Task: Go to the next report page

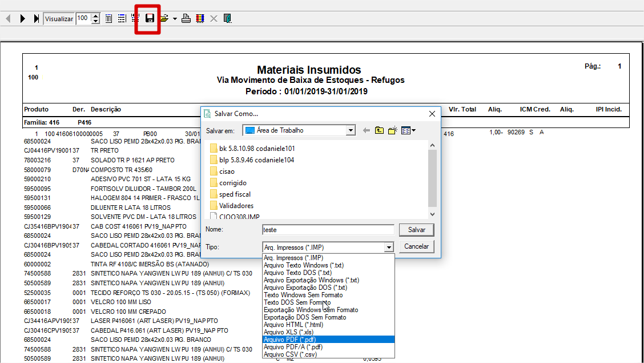Action: pyautogui.click(x=23, y=18)
